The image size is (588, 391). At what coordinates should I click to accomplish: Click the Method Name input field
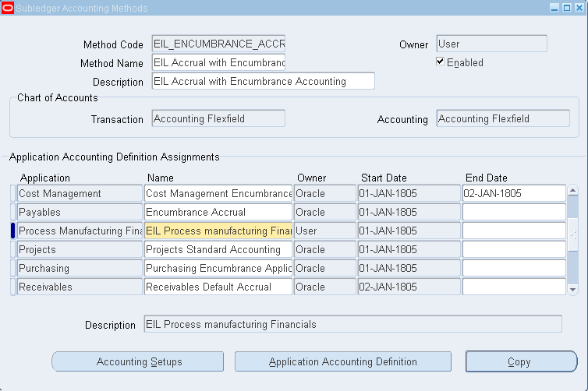click(218, 62)
